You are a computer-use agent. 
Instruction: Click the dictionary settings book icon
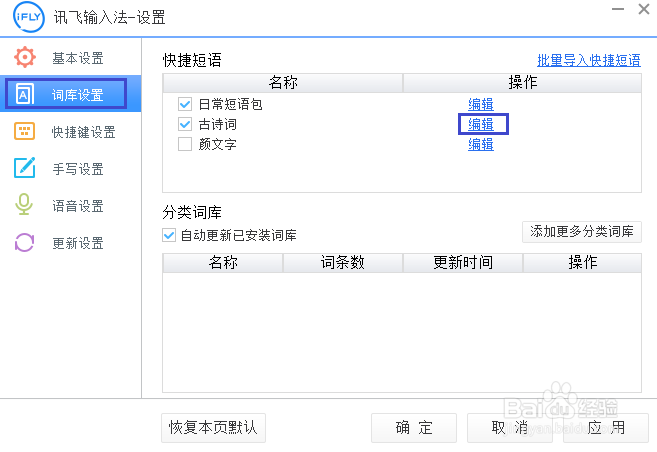(x=24, y=95)
